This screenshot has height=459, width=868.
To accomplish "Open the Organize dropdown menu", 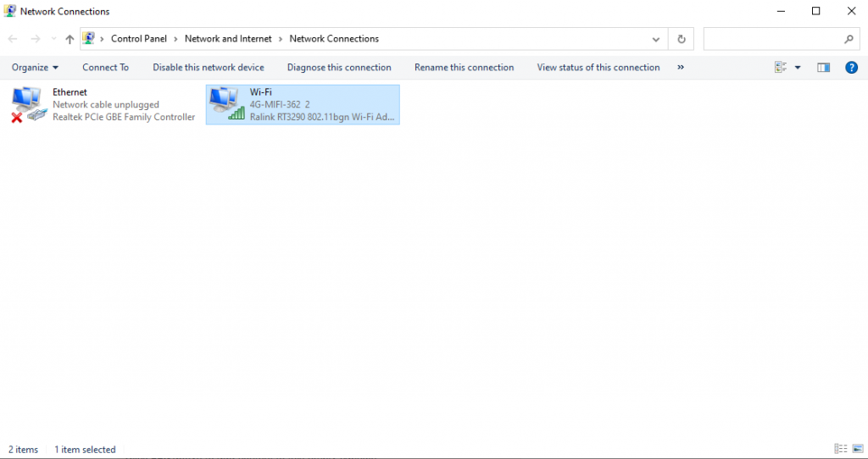I will pos(35,68).
